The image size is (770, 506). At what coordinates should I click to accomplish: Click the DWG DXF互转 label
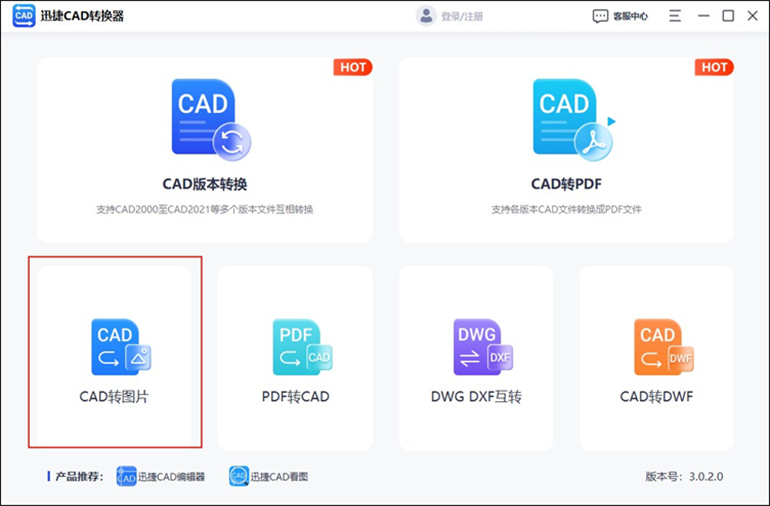coord(476,396)
